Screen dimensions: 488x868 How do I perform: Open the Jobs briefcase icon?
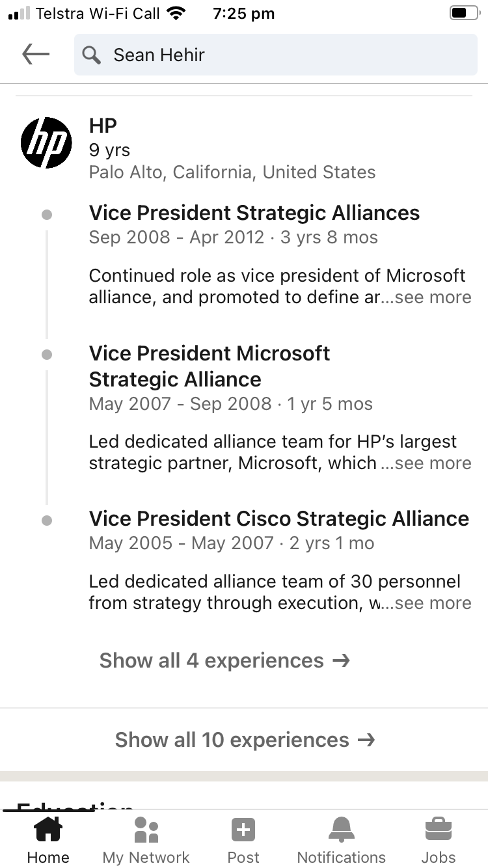439,830
